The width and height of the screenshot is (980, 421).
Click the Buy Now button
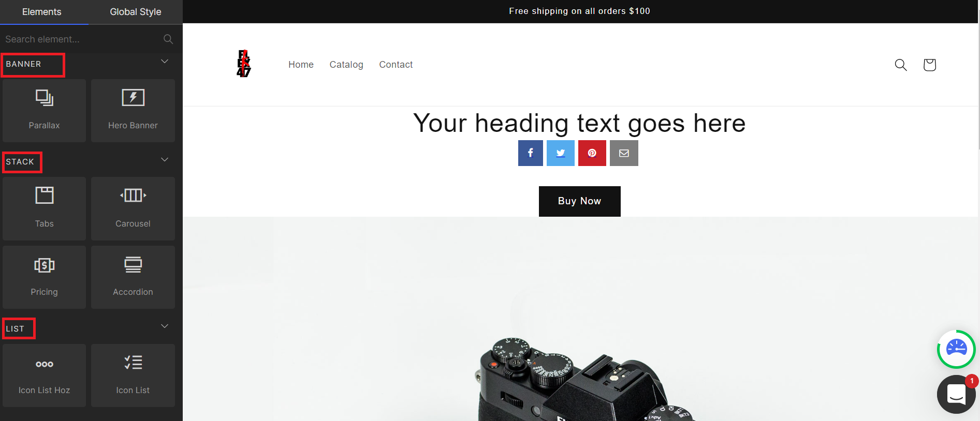point(580,201)
